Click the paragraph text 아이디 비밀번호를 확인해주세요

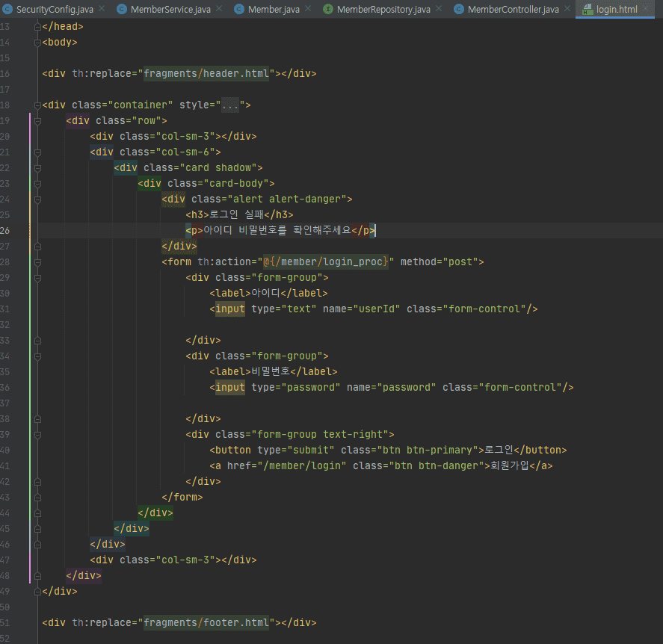(x=277, y=230)
